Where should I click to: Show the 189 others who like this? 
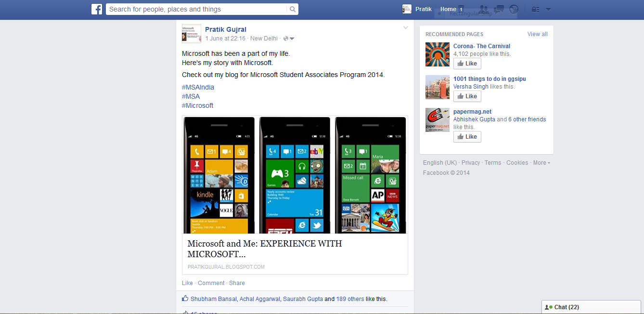pos(350,299)
